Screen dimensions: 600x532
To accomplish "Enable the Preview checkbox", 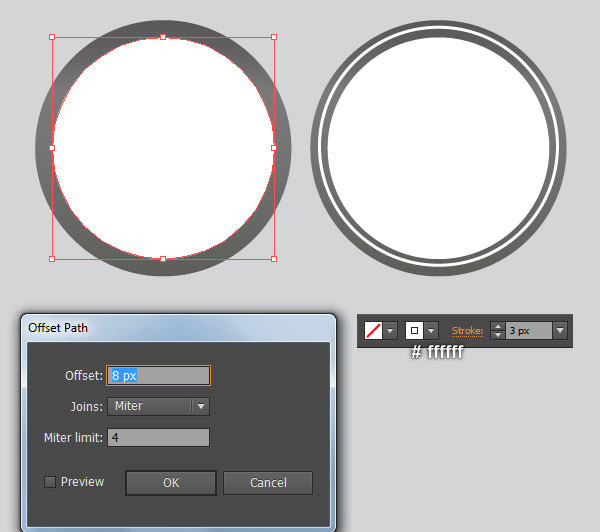I will (50, 482).
